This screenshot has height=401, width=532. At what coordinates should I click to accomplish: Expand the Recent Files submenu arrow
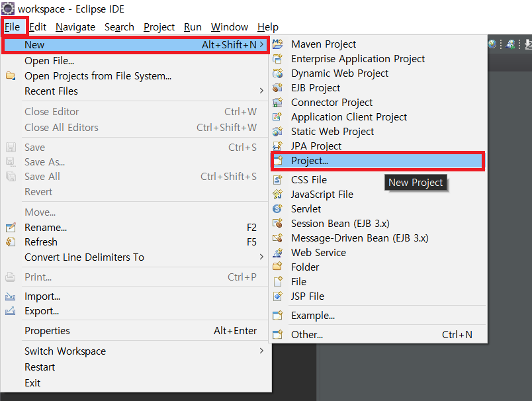click(261, 91)
